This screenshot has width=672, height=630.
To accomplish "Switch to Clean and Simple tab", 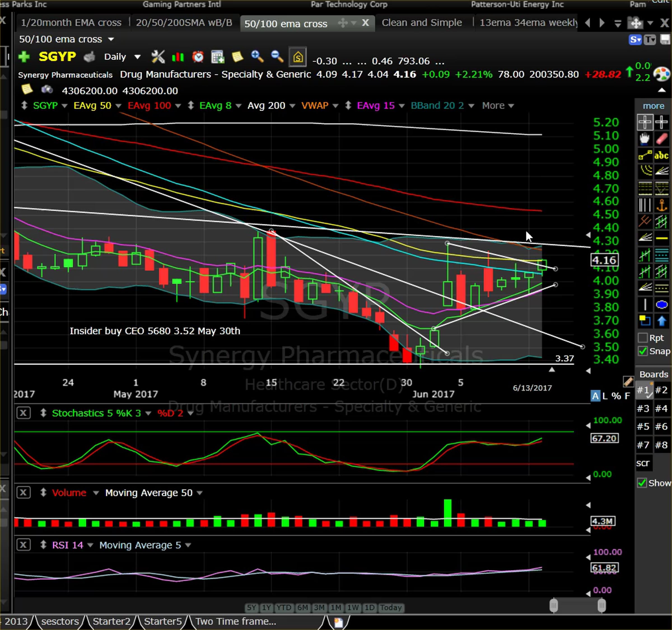I will point(421,23).
